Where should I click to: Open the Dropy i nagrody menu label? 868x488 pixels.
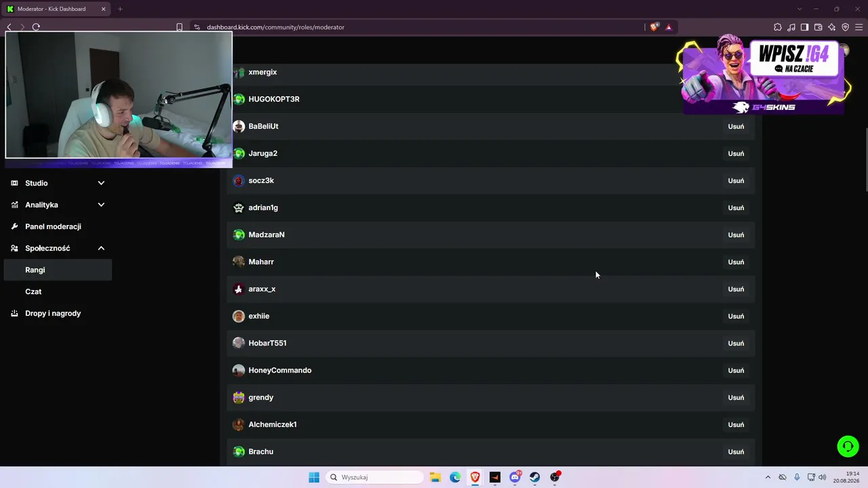click(53, 313)
